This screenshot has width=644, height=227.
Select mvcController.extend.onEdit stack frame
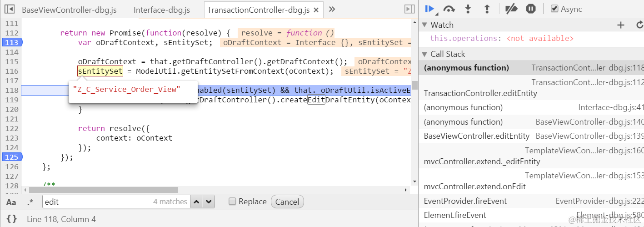(531, 181)
